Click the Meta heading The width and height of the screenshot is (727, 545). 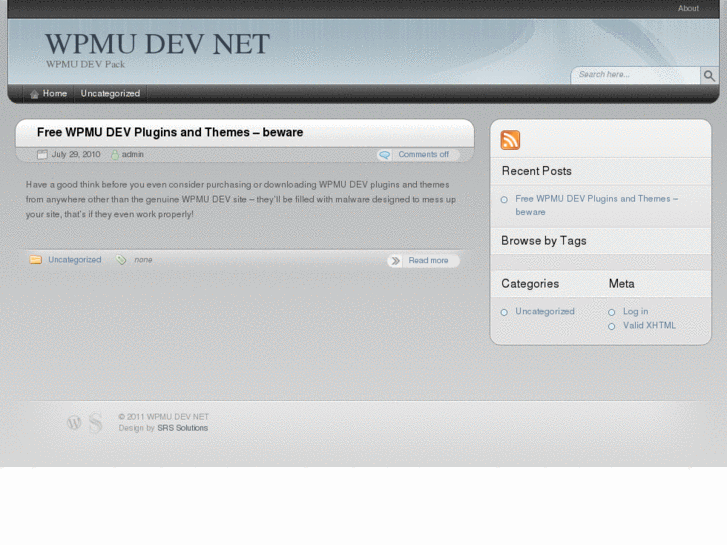[621, 284]
